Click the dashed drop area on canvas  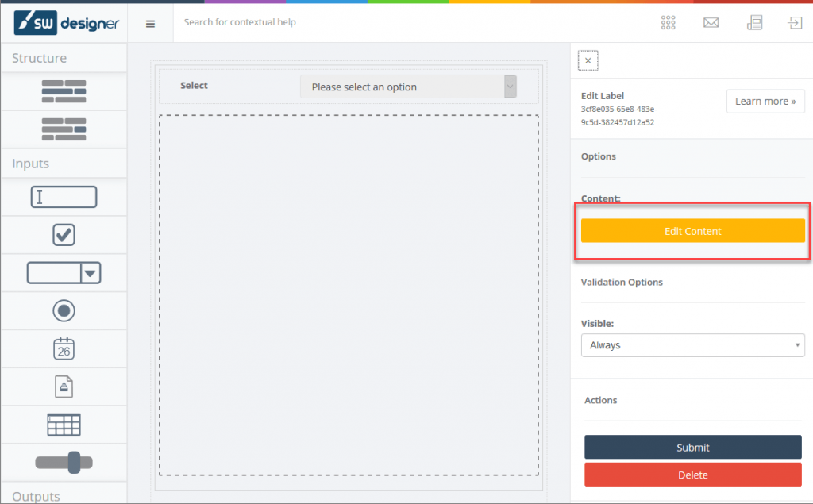(x=349, y=295)
